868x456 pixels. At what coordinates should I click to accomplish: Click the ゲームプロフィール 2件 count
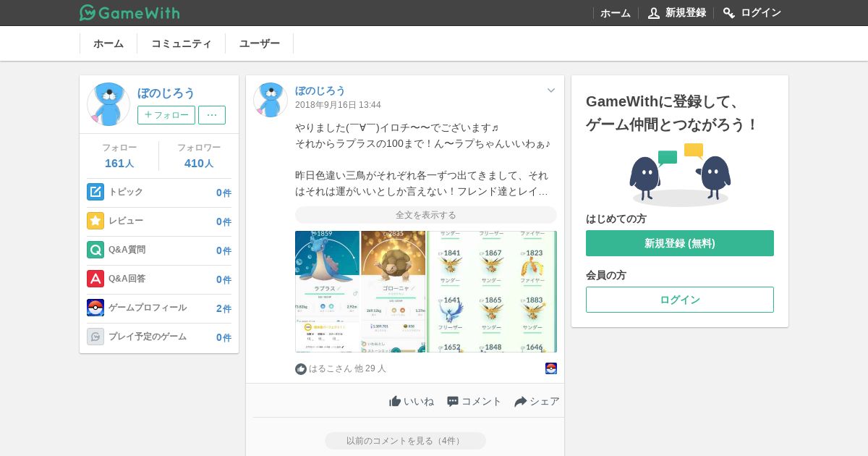tap(224, 308)
